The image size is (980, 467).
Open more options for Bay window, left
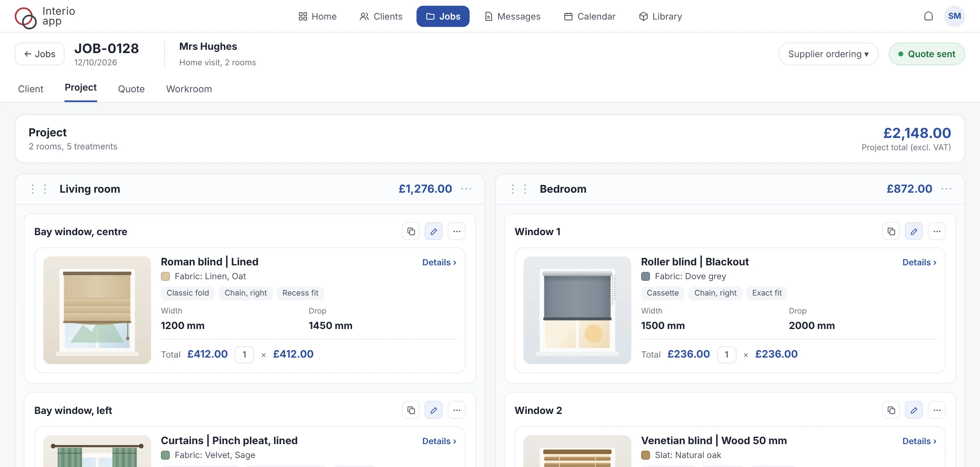tap(457, 410)
